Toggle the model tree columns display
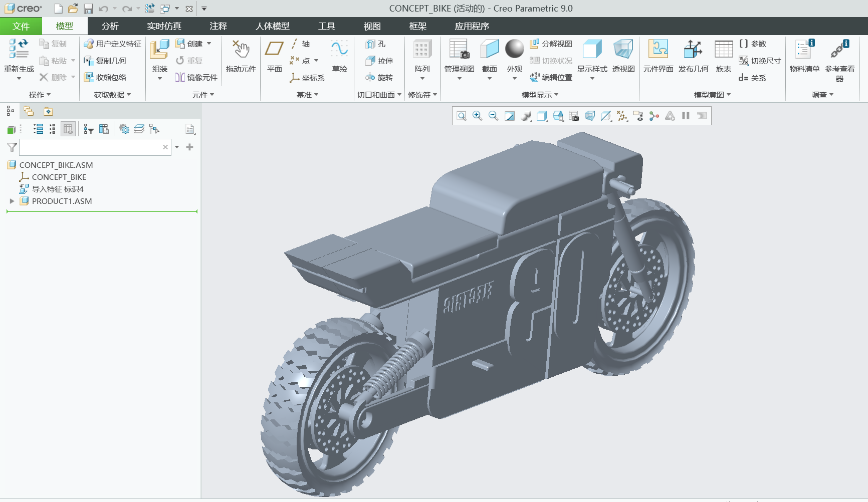The width and height of the screenshot is (868, 502). [68, 129]
